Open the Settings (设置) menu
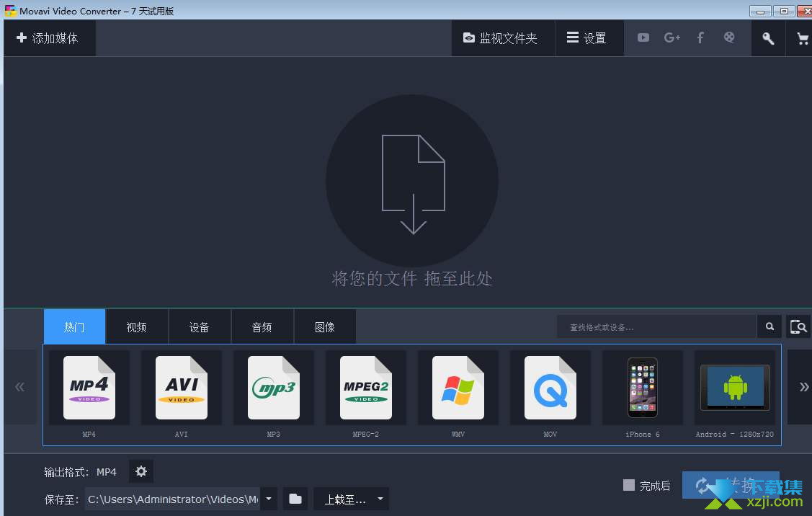Viewport: 812px width, 516px height. point(589,37)
